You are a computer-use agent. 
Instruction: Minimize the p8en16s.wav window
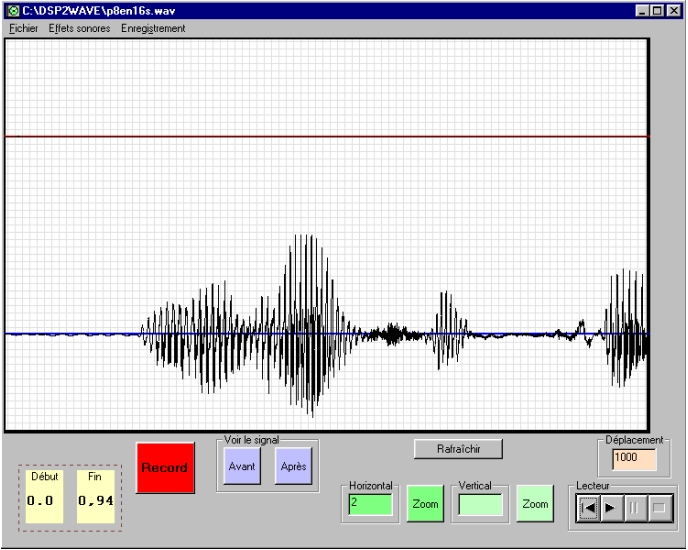pyautogui.click(x=642, y=11)
